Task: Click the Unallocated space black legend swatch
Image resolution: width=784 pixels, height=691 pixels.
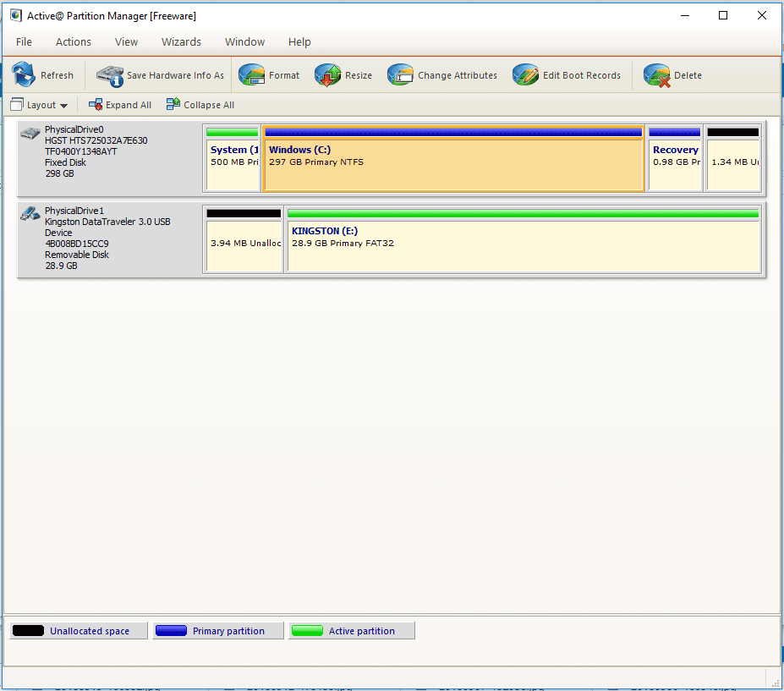Action: tap(29, 631)
